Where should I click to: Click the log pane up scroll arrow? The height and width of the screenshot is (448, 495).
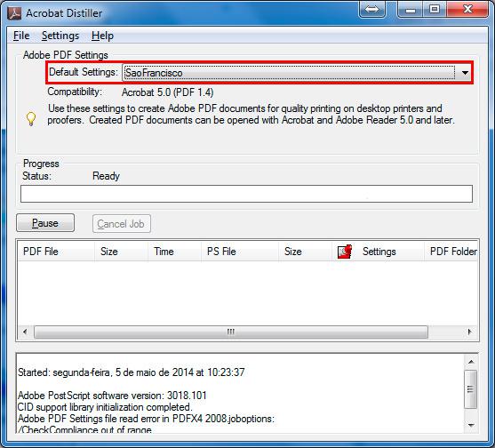pyautogui.click(x=471, y=362)
